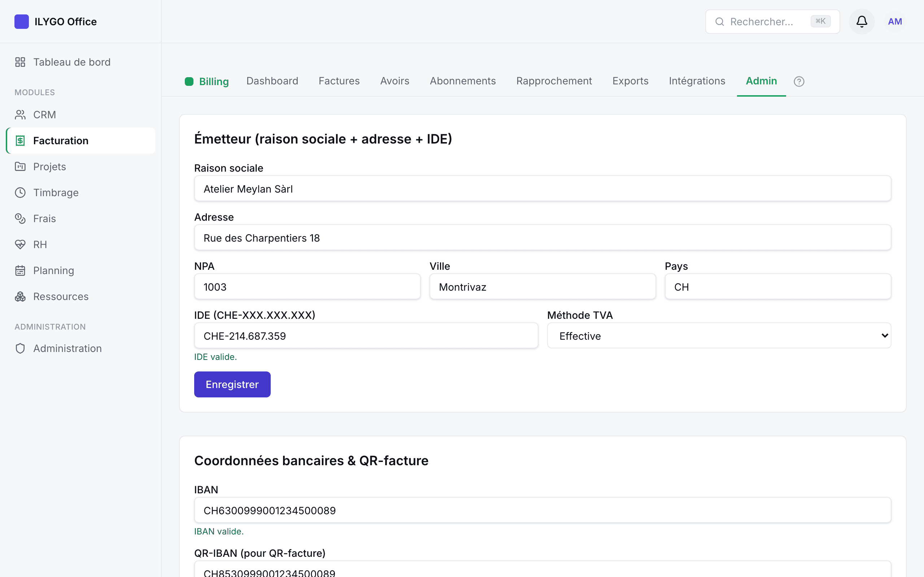
Task: Click the Planning calendar icon
Action: pyautogui.click(x=20, y=270)
